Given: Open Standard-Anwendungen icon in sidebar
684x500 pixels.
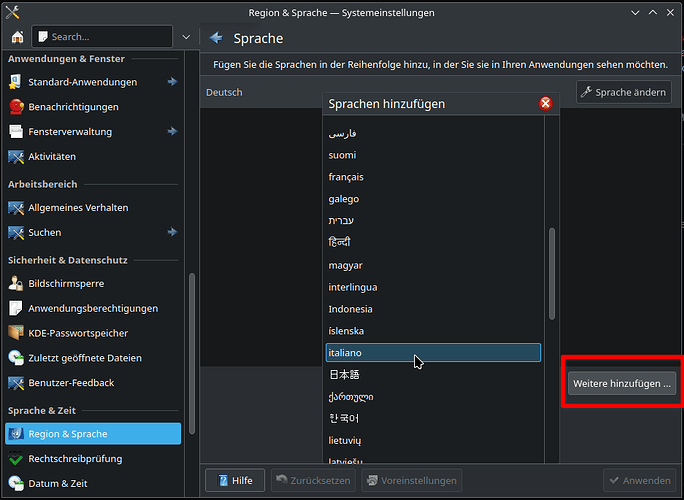Looking at the screenshot, I should point(16,82).
